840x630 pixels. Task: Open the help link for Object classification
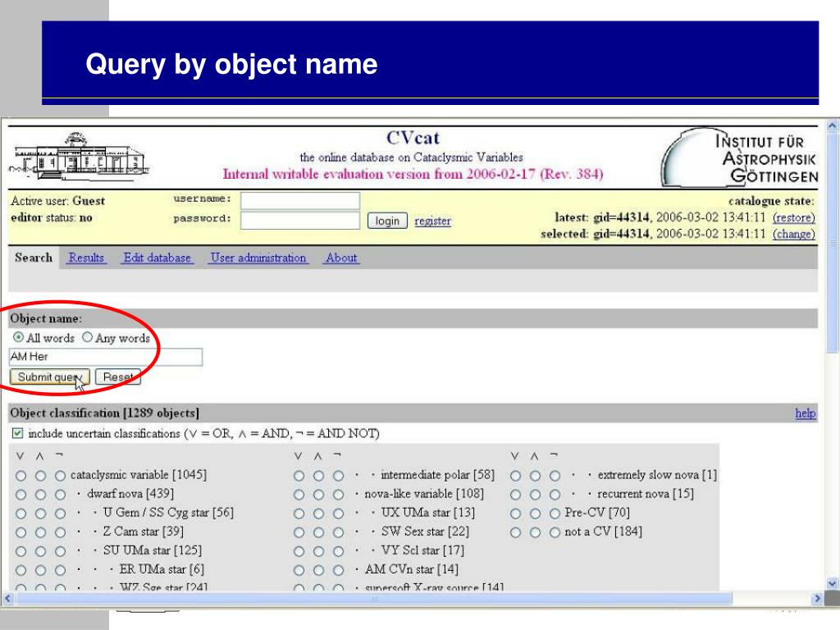[x=806, y=413]
